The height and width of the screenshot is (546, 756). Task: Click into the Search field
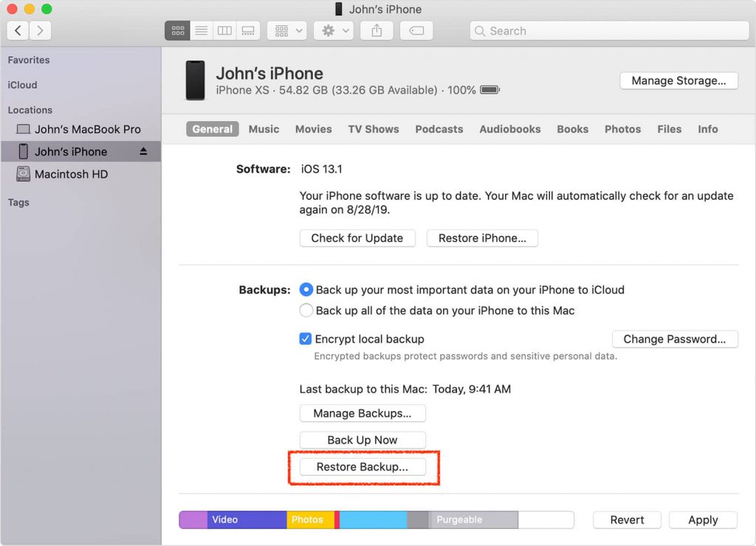click(609, 31)
